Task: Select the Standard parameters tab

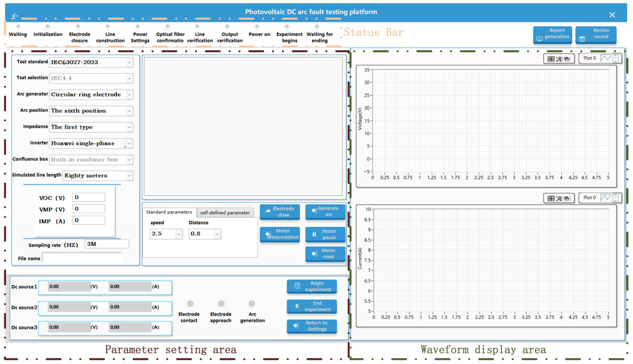Action: pos(169,212)
